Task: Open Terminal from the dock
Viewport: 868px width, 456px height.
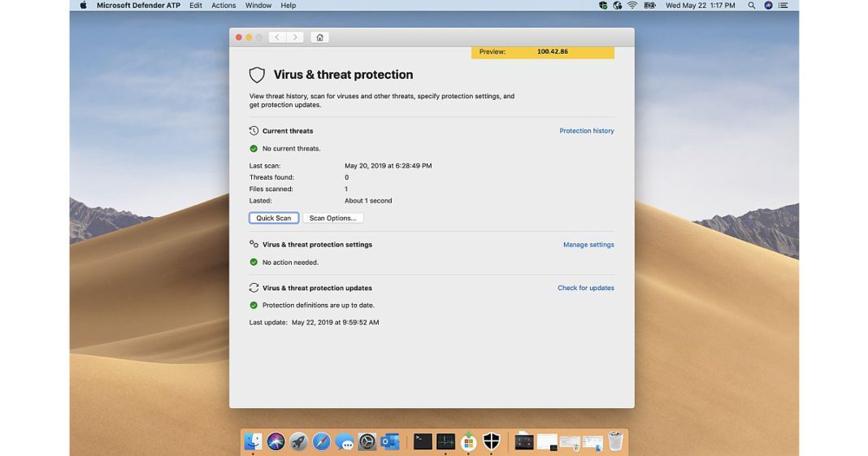Action: pos(423,441)
